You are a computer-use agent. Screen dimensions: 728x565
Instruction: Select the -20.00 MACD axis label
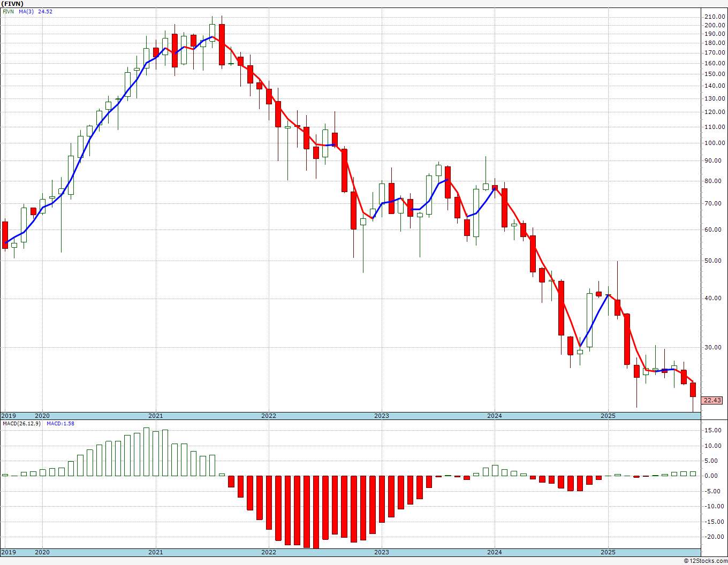(715, 537)
